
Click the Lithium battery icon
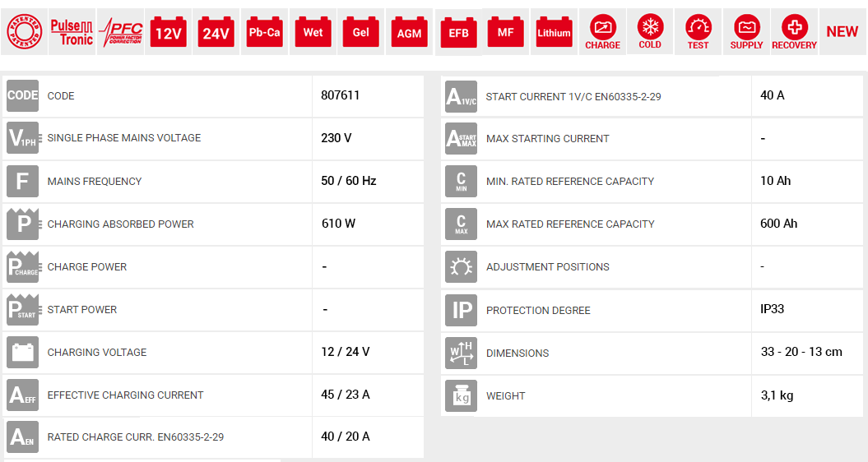point(554,32)
